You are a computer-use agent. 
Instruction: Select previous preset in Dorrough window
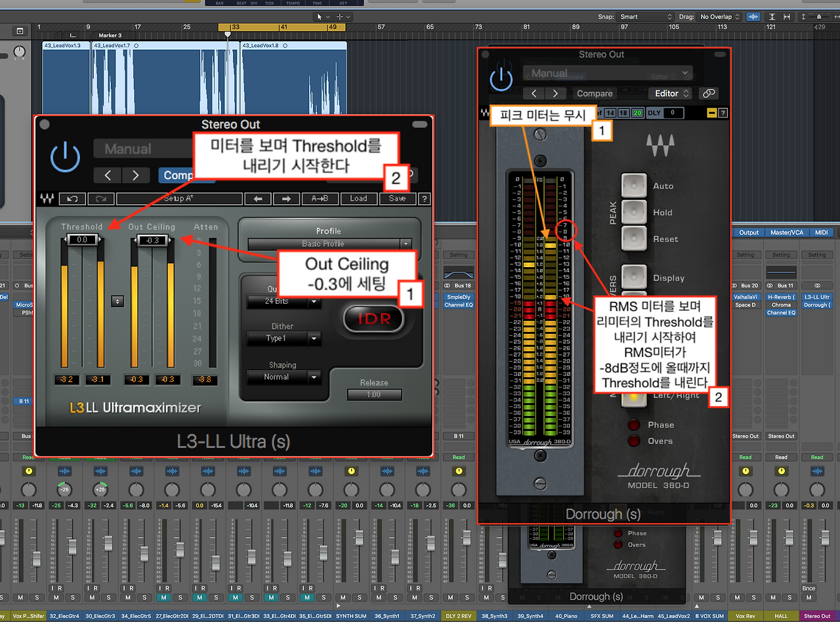click(535, 94)
